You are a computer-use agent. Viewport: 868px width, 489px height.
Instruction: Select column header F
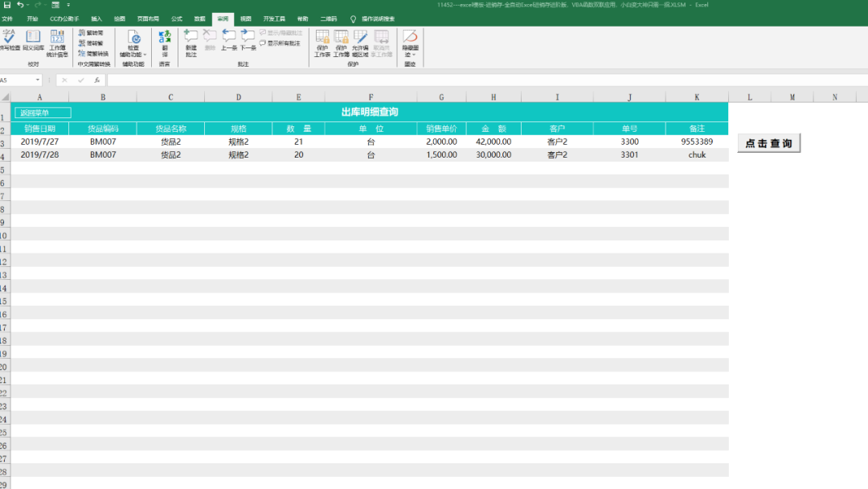pyautogui.click(x=371, y=97)
